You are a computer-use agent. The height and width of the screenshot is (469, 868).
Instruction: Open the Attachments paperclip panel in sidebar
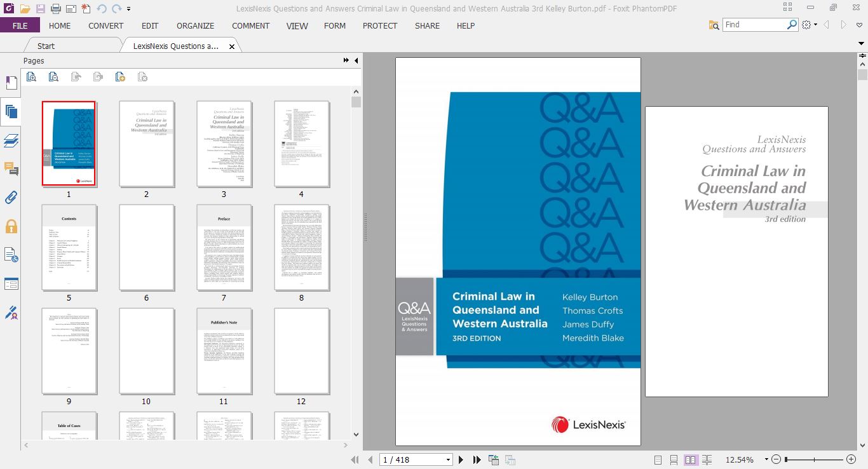coord(11,197)
